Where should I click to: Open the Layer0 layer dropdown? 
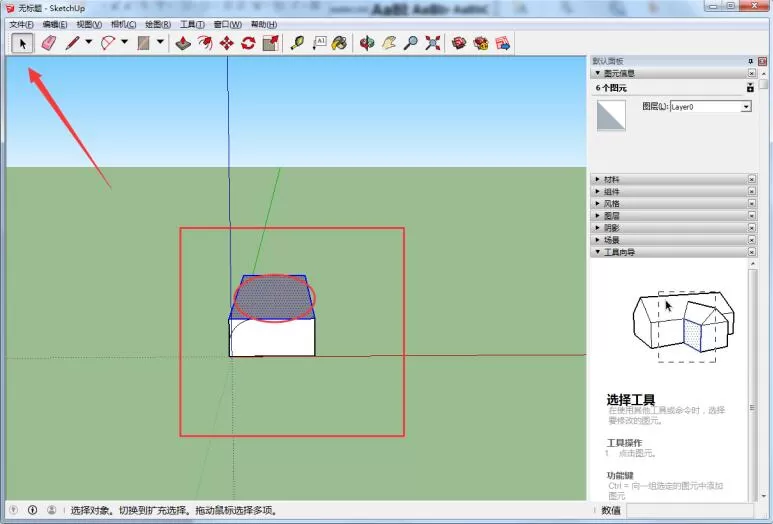tap(710, 106)
